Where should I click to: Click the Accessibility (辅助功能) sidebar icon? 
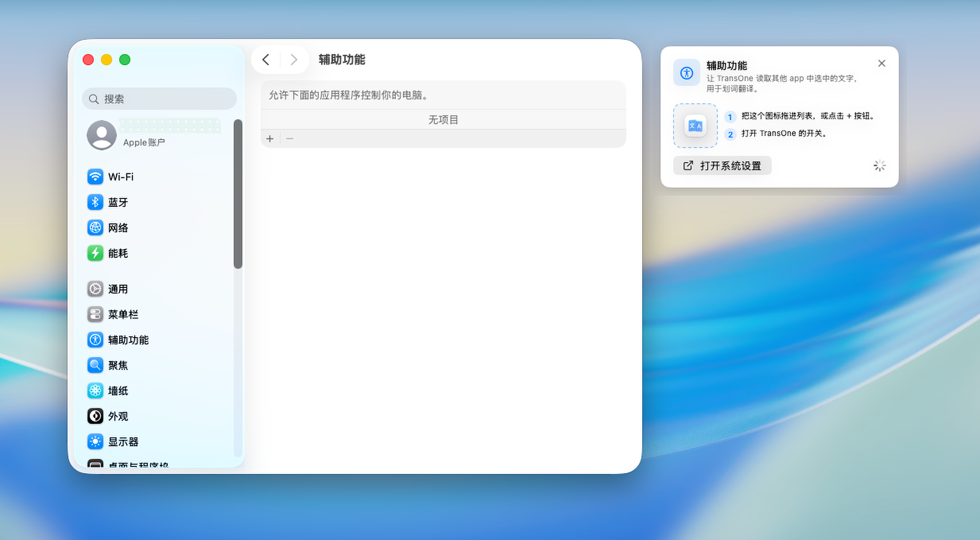[x=95, y=340]
